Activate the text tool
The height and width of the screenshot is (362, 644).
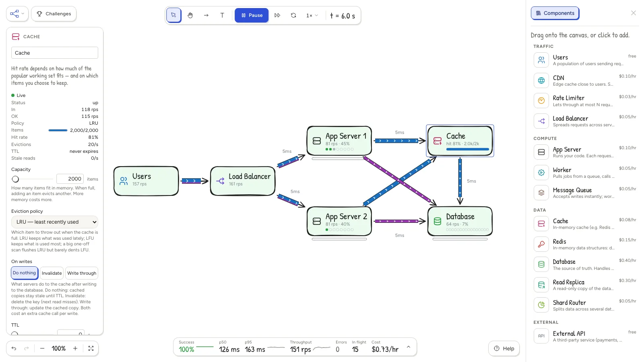pyautogui.click(x=222, y=15)
